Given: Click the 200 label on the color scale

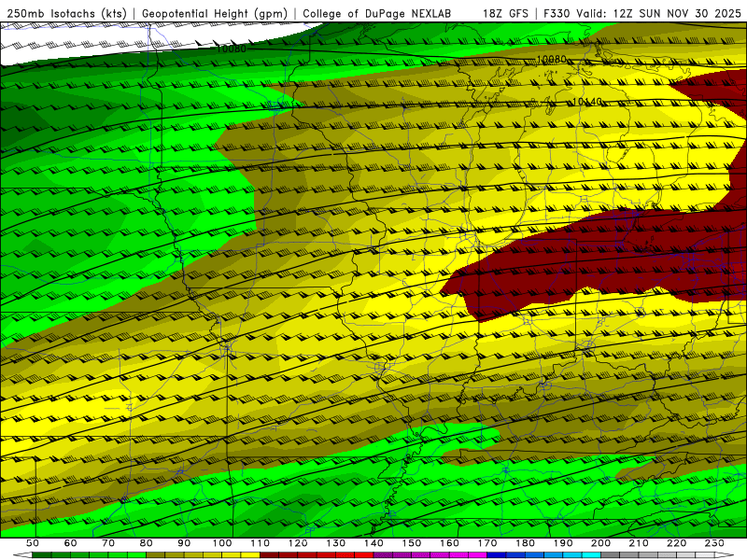Looking at the screenshot, I should 600,543.
